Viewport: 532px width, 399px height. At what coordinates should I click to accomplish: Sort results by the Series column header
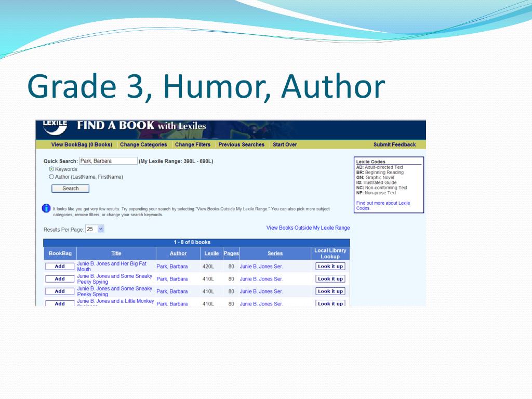275,254
